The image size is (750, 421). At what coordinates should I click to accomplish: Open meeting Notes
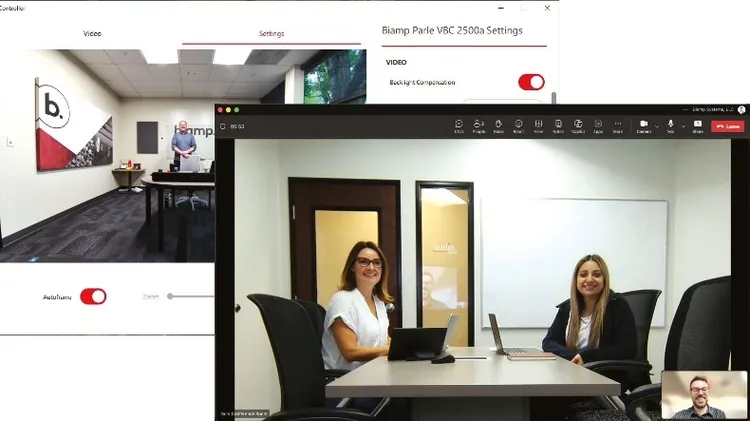click(558, 126)
